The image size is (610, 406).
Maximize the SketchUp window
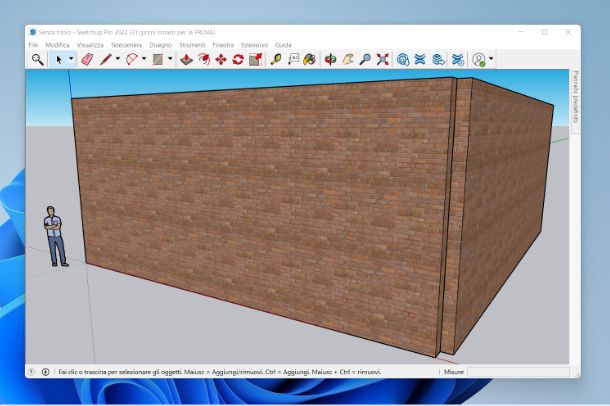544,32
